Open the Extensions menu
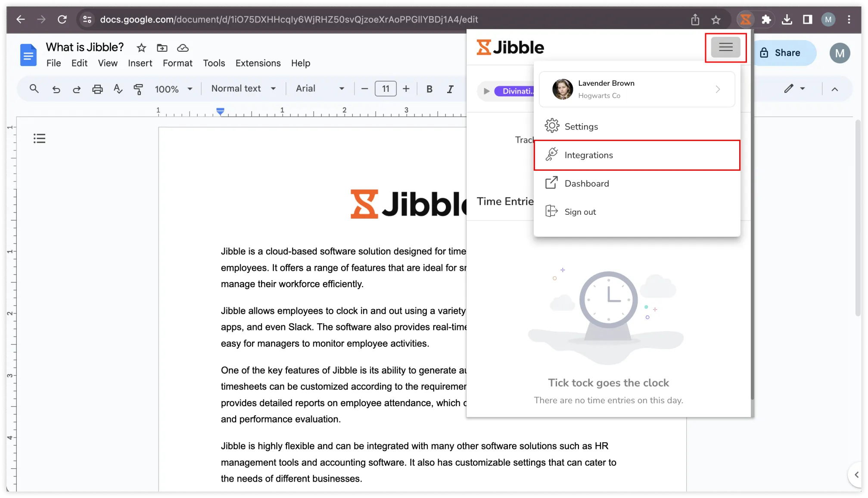 [x=258, y=63]
